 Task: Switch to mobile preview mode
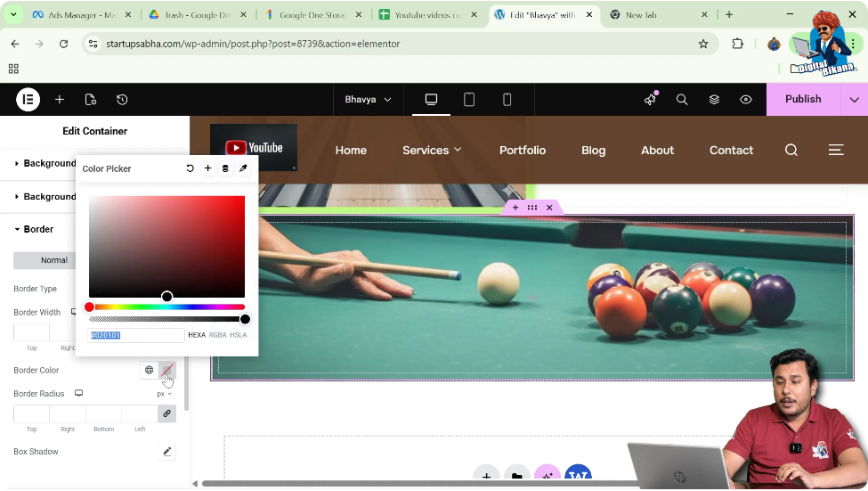[507, 99]
